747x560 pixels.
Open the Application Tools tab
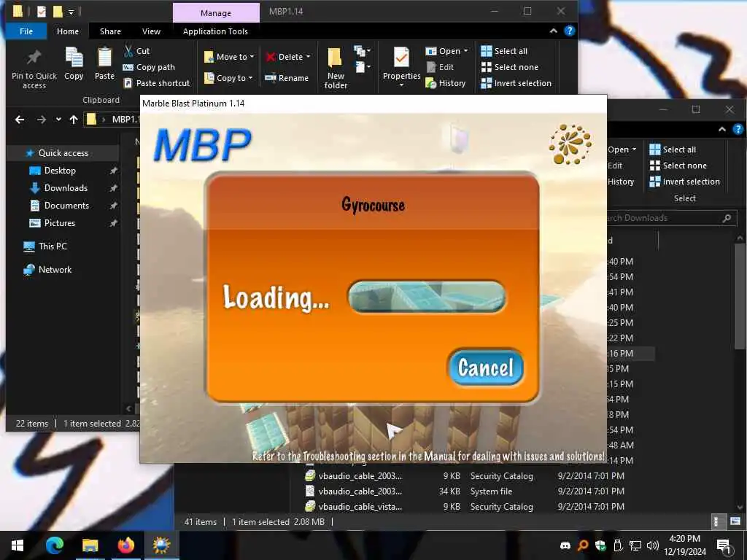215,31
